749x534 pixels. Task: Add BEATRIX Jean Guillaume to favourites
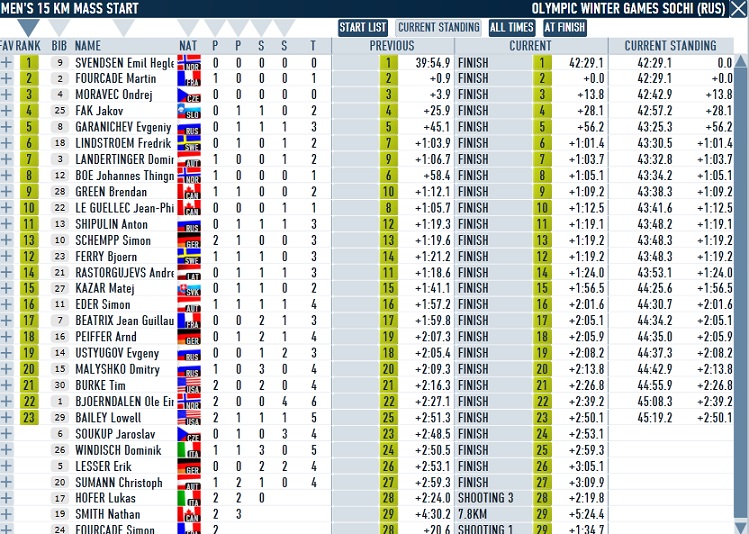tap(6, 320)
